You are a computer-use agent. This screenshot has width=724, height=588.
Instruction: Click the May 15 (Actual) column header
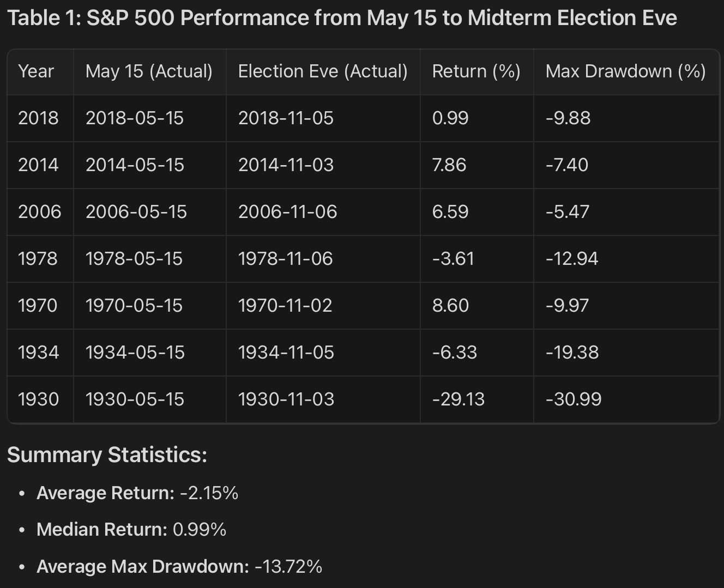[x=149, y=71]
